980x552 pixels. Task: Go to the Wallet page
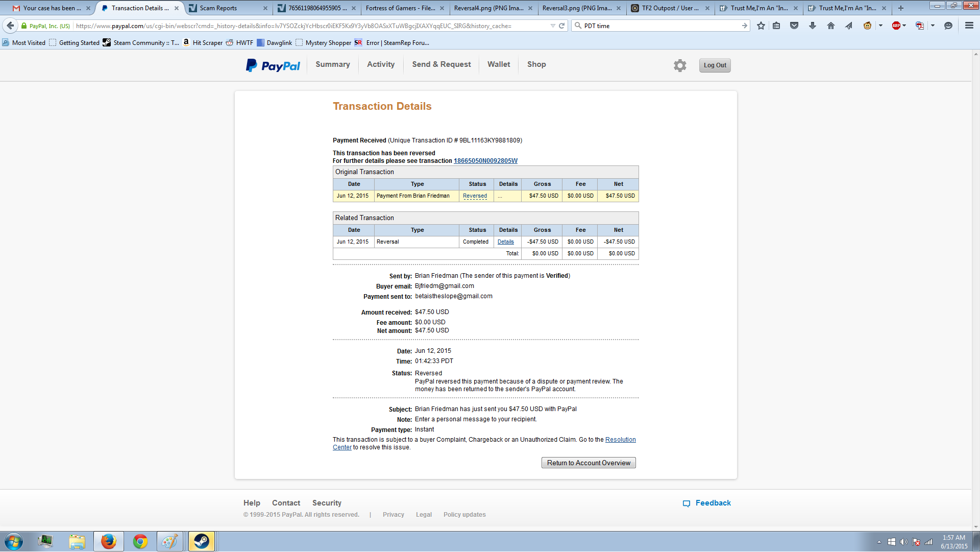click(498, 64)
